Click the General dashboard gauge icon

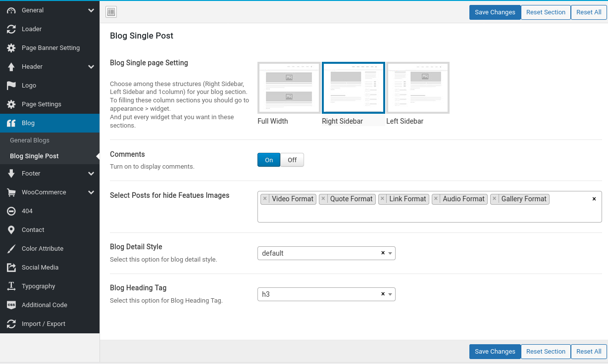[11, 10]
